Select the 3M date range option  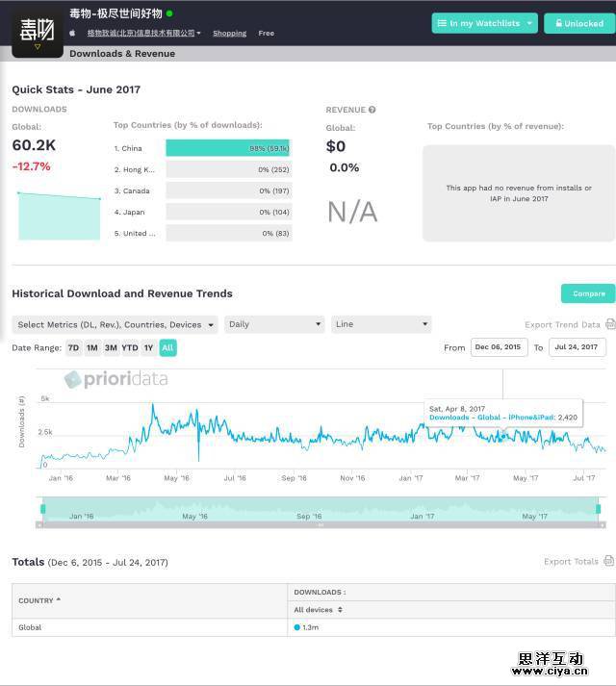click(111, 348)
